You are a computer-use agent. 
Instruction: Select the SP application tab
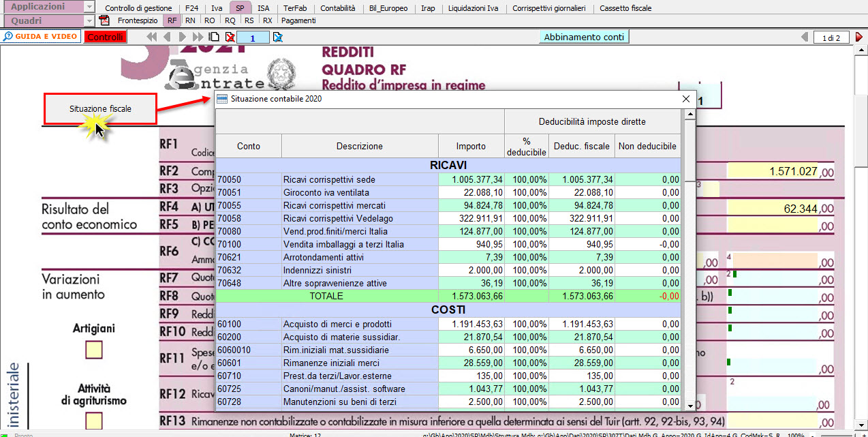click(240, 8)
